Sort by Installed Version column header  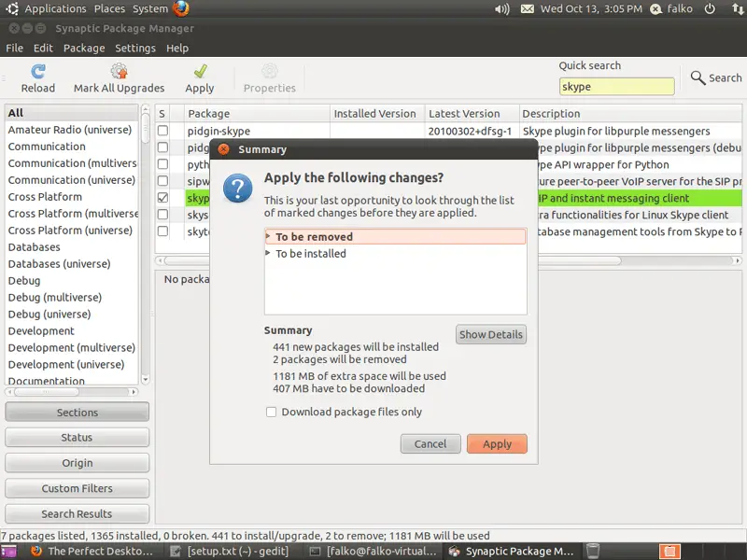tap(377, 114)
